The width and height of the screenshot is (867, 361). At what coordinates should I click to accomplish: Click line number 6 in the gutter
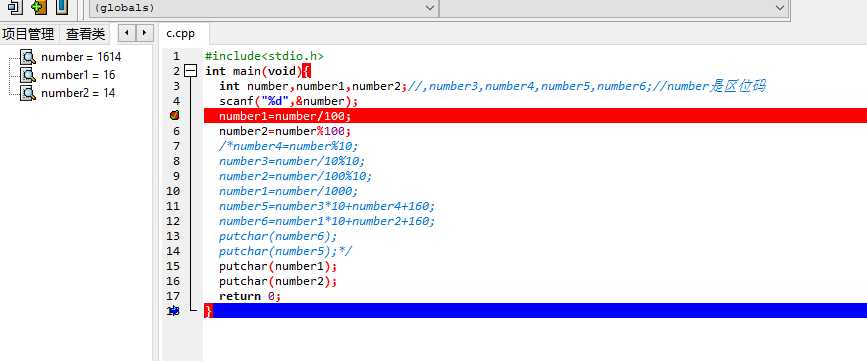176,131
